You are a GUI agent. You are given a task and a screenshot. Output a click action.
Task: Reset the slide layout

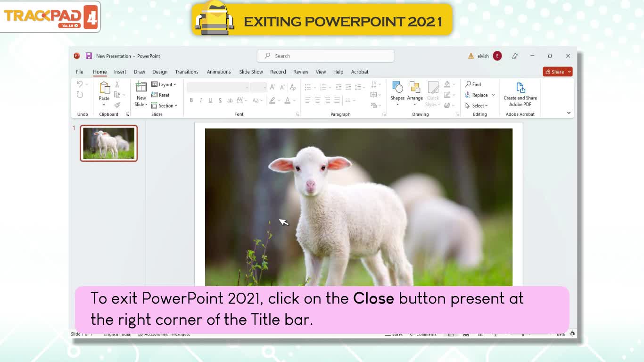click(x=160, y=95)
